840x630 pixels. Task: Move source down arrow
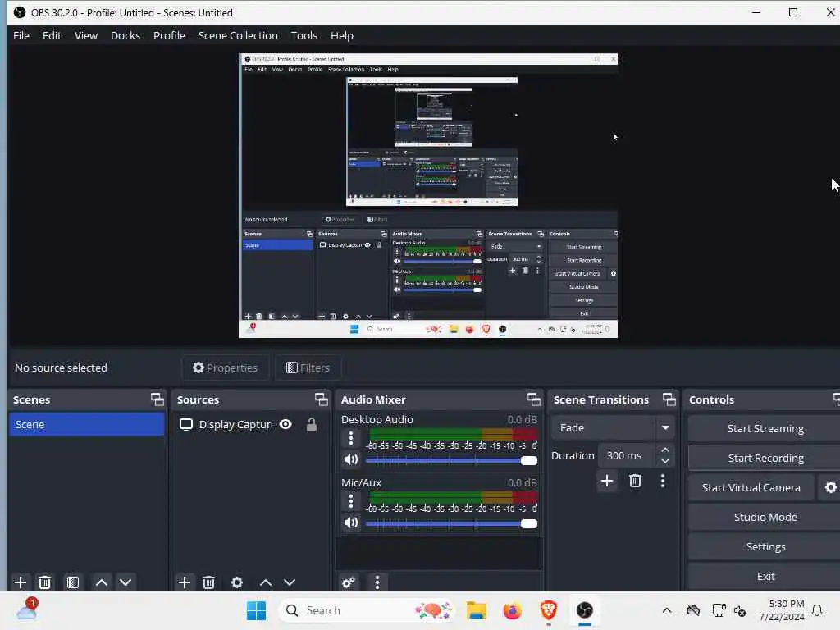290,582
